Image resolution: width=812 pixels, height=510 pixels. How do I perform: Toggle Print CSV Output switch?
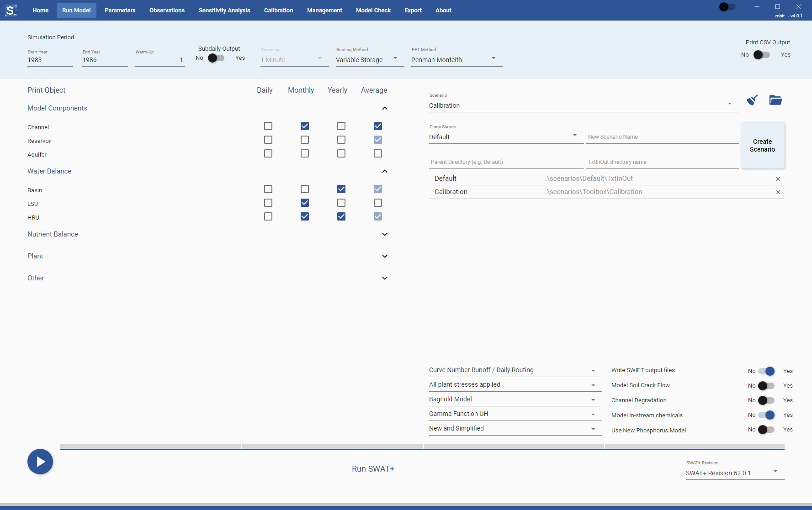(x=762, y=55)
